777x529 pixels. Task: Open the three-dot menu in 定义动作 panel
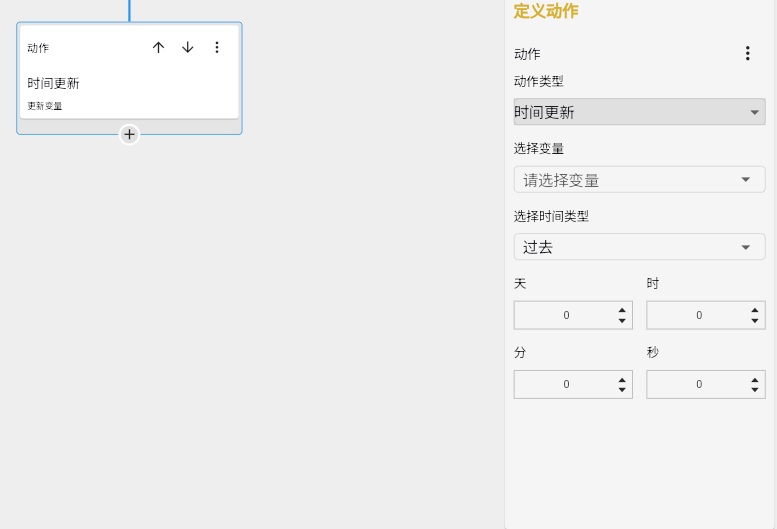pyautogui.click(x=747, y=54)
